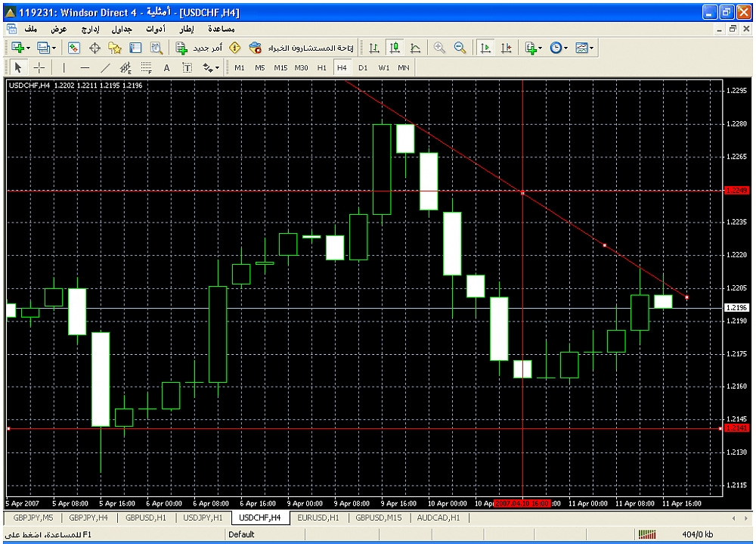This screenshot has width=756, height=544.
Task: Open the Navigator star-folder icon
Action: coord(115,48)
